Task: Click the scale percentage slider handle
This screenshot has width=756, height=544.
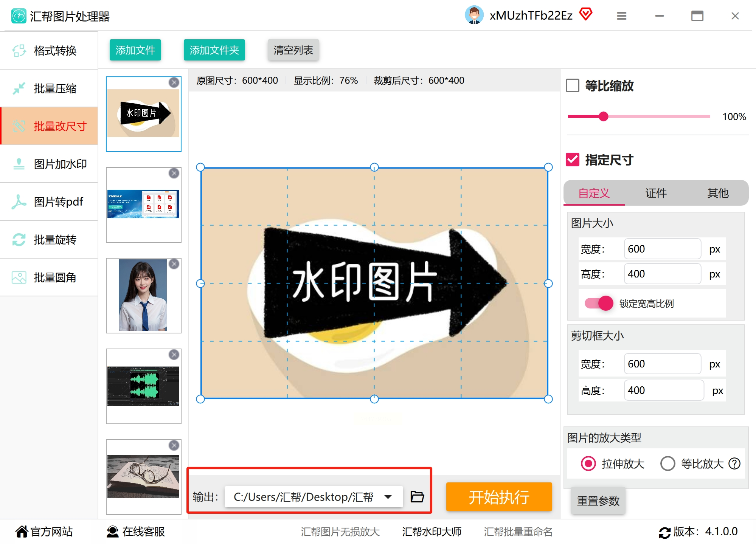Action: 604,116
